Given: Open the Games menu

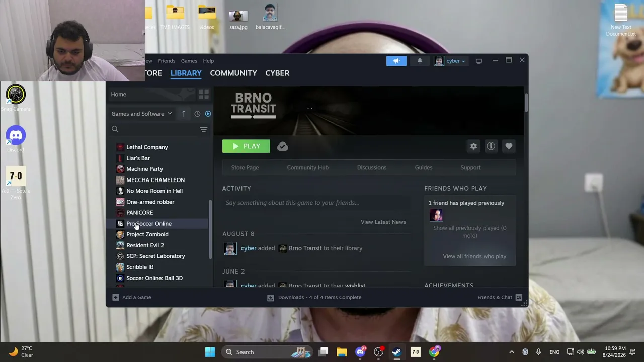Looking at the screenshot, I should click(x=189, y=61).
